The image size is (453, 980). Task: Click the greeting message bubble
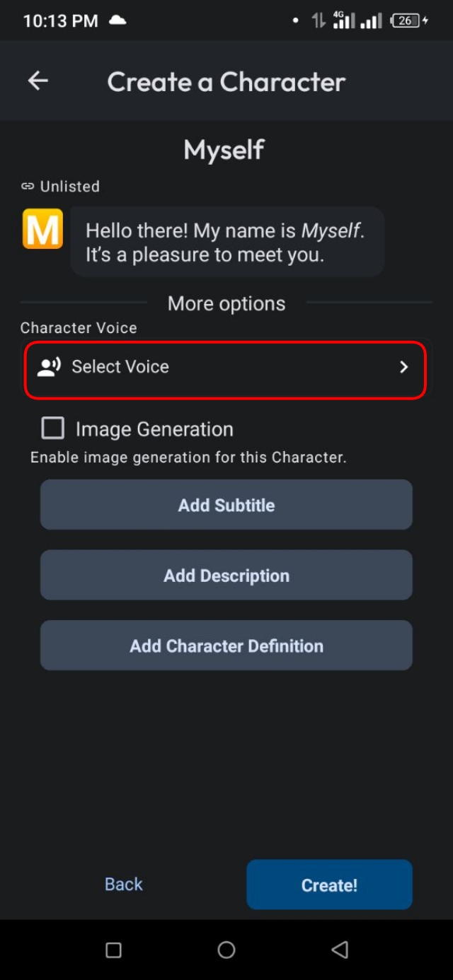tap(226, 241)
